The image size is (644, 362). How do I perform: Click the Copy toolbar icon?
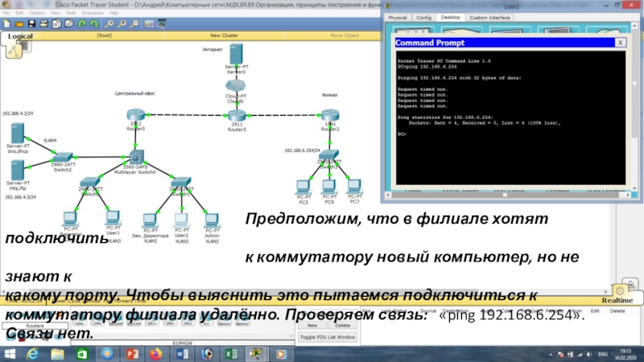click(x=56, y=24)
